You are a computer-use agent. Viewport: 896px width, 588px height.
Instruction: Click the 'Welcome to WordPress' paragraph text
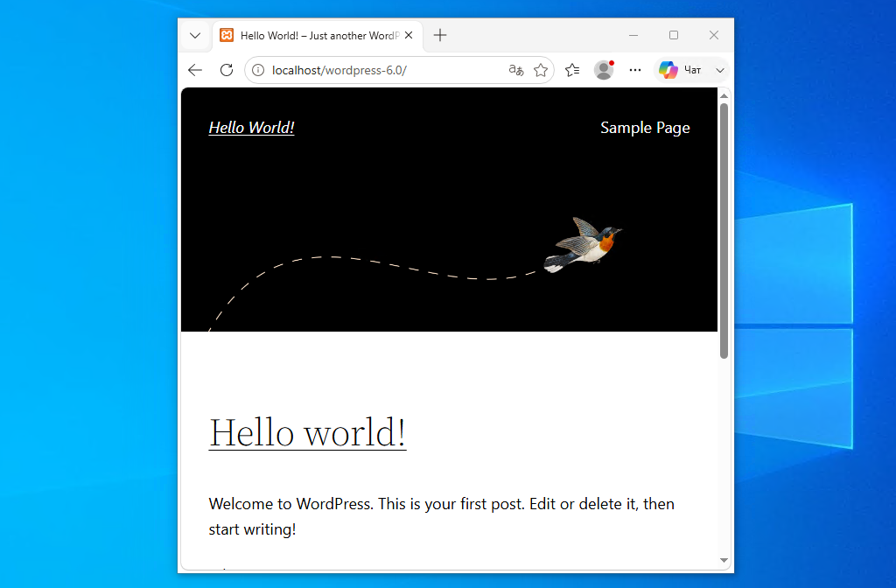click(x=442, y=516)
